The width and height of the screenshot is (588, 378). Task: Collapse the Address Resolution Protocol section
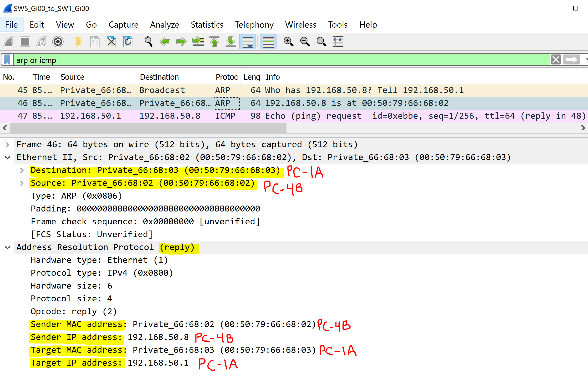pos(7,247)
